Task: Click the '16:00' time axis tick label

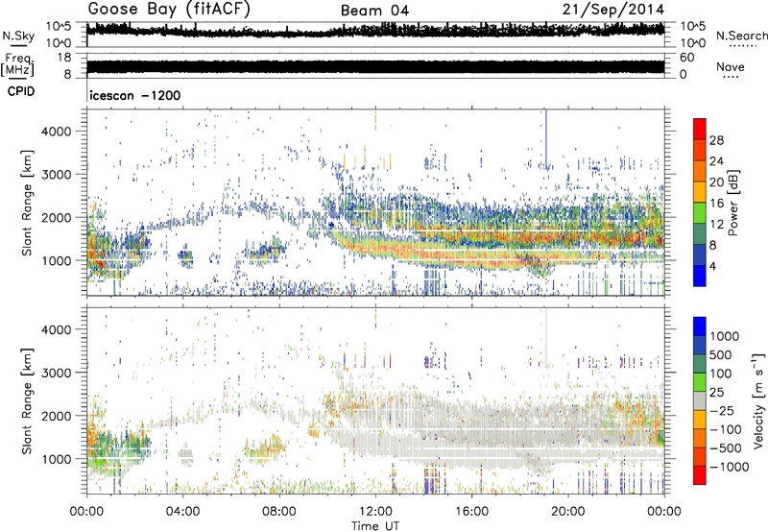Action: click(471, 512)
